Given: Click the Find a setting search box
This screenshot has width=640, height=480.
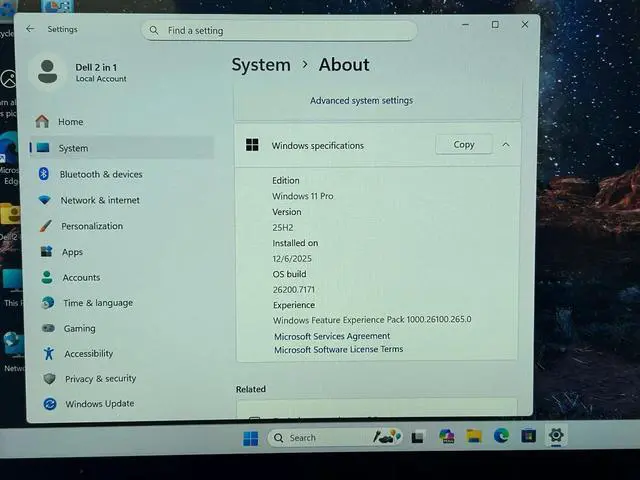Looking at the screenshot, I should click(280, 31).
